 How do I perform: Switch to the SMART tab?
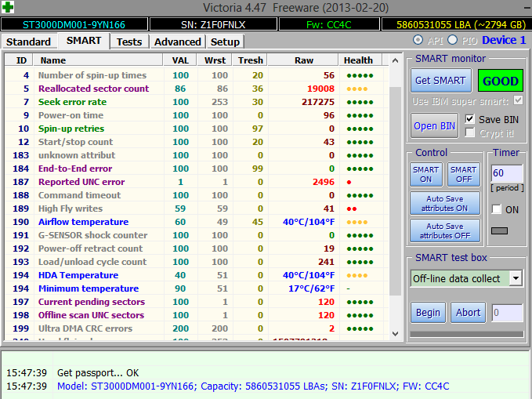coord(84,41)
